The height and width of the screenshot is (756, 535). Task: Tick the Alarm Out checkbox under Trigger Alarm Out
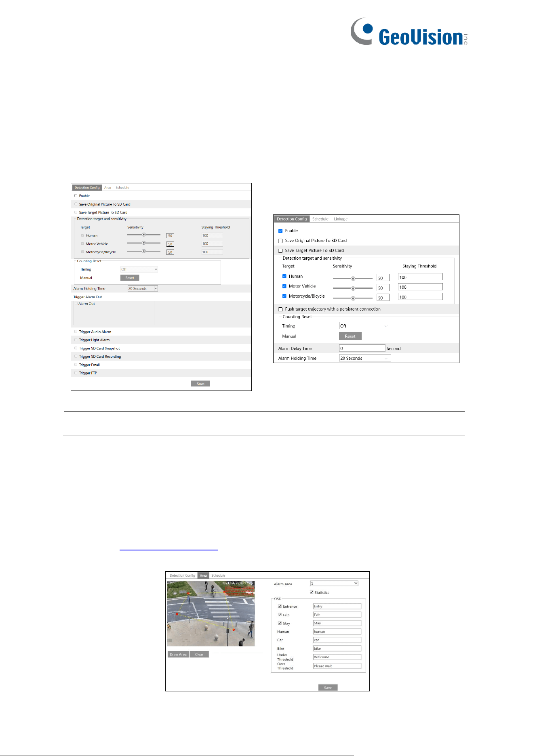point(76,303)
